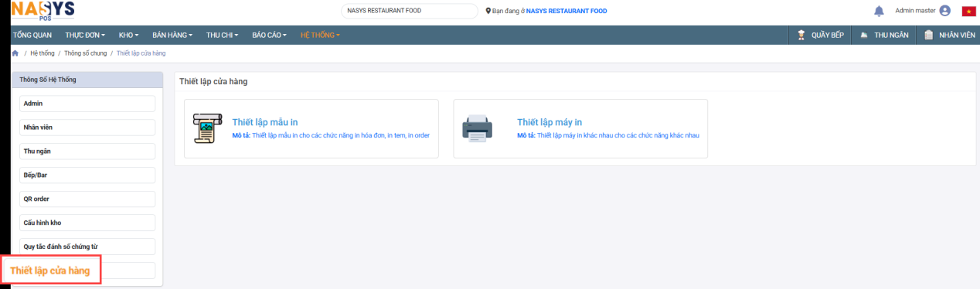Click the print template description text

[x=331, y=135]
